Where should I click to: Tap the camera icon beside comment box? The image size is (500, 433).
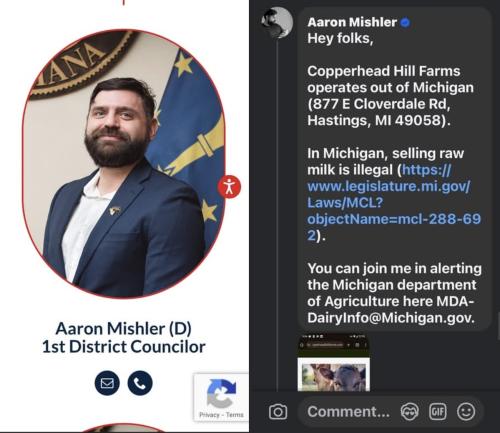(x=278, y=412)
